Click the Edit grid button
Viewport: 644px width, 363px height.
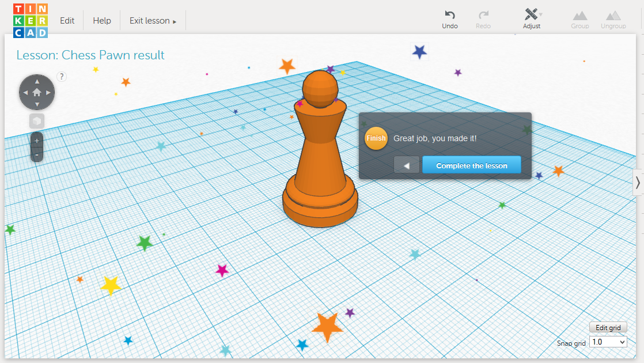tap(608, 327)
